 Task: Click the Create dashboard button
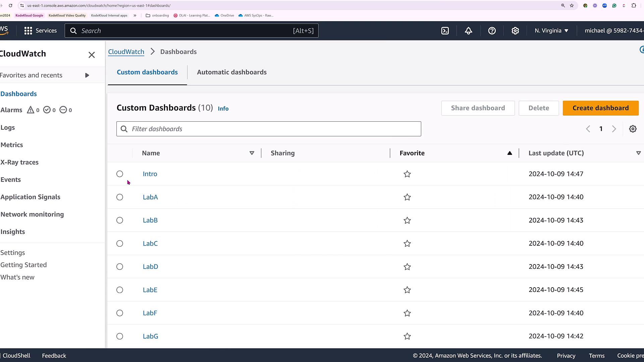click(x=600, y=108)
